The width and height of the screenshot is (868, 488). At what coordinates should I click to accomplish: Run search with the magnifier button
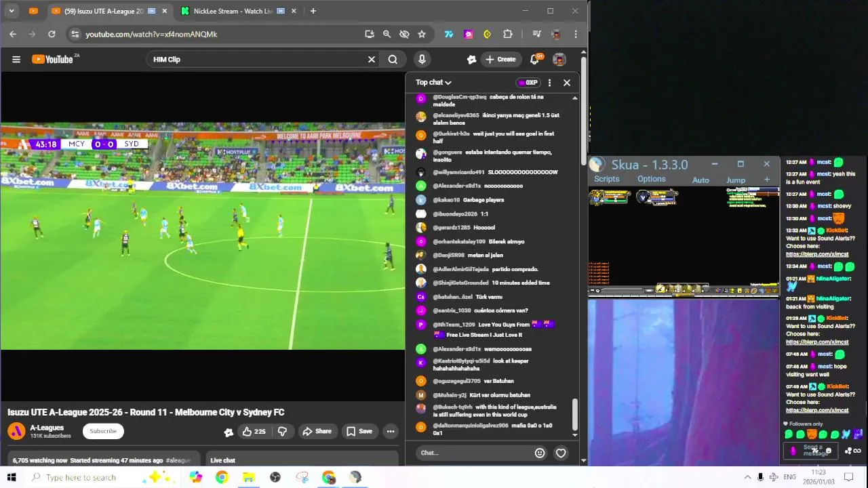393,60
